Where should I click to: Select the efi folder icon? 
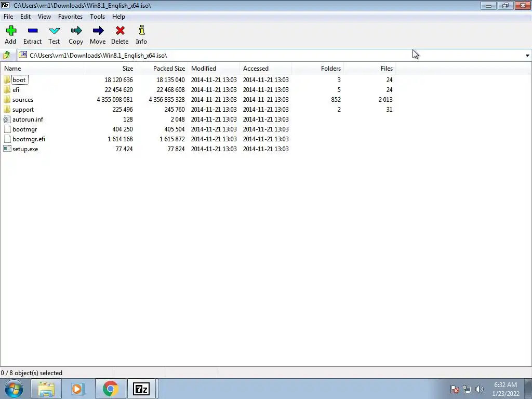click(7, 89)
